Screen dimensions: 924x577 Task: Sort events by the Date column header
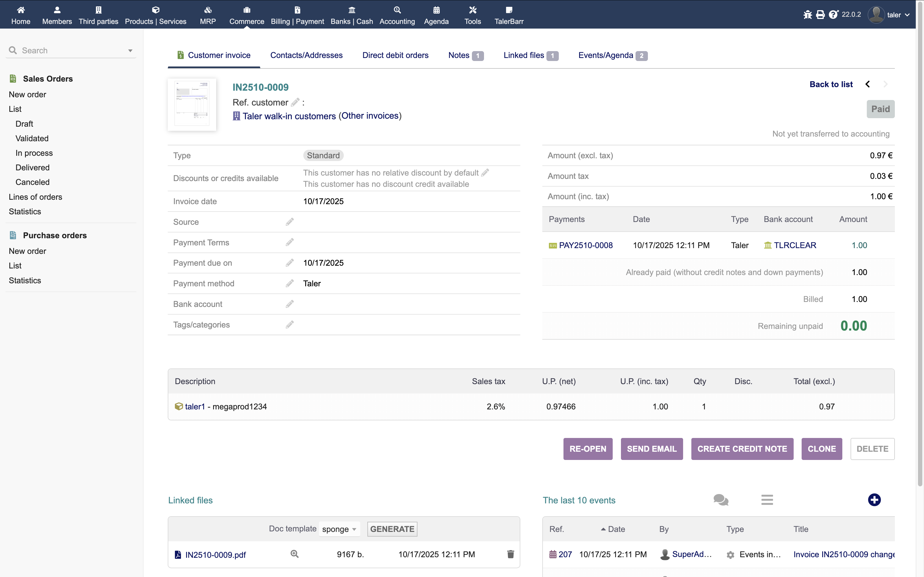[616, 529]
